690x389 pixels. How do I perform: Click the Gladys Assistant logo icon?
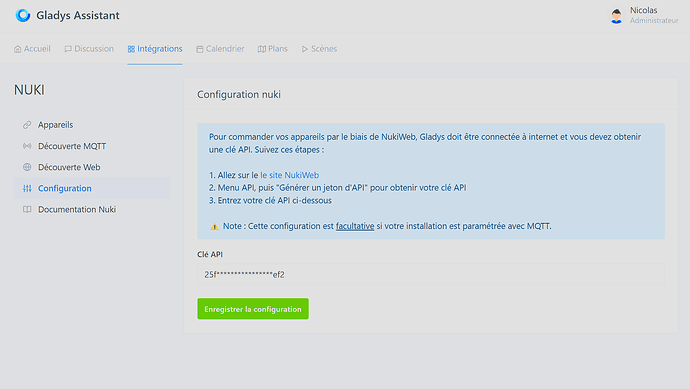pos(23,15)
